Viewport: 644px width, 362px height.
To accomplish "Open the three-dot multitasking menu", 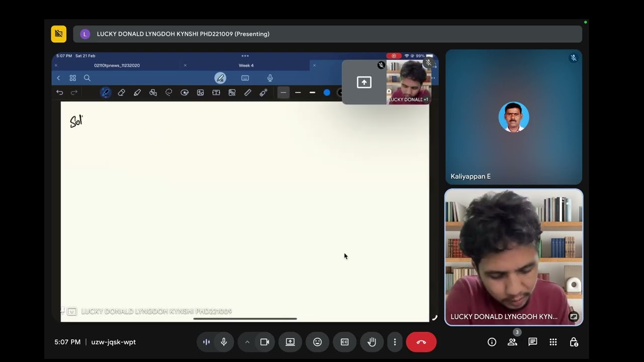I will click(245, 56).
